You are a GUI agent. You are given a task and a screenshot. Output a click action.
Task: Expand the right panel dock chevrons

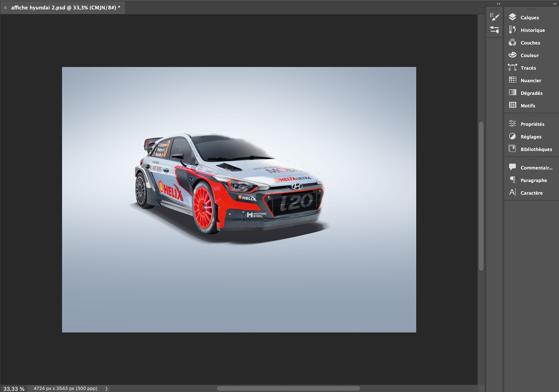(x=555, y=4)
